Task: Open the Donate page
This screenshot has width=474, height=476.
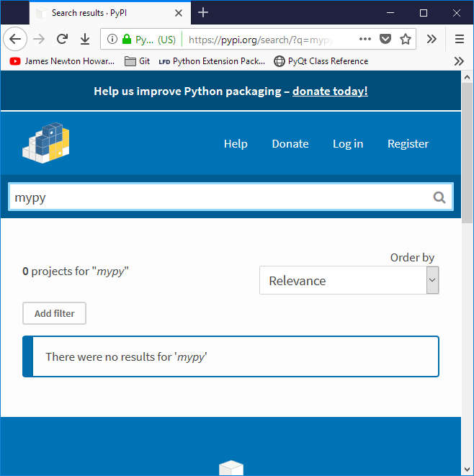Action: tap(290, 144)
